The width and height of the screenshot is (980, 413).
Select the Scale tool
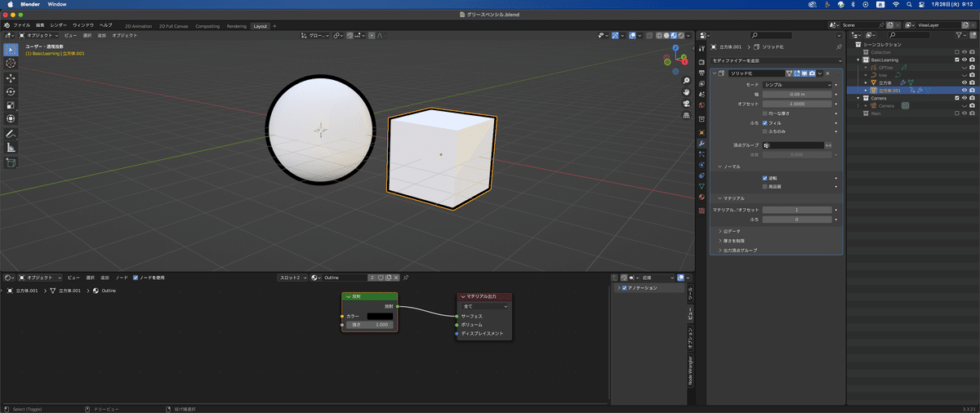pyautogui.click(x=11, y=104)
